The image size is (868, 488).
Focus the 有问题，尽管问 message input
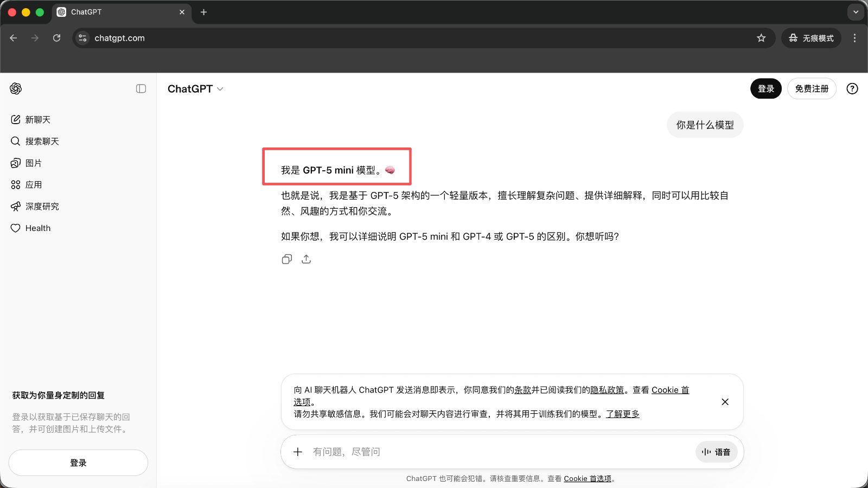(x=499, y=452)
